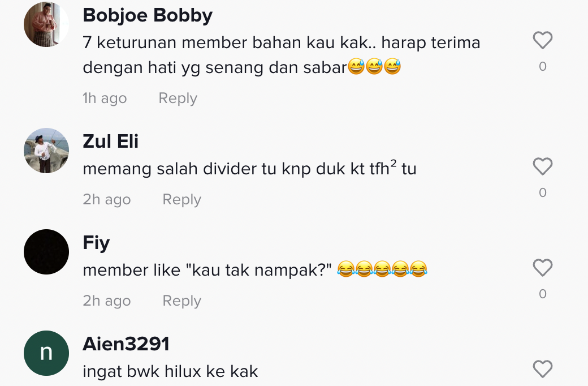Image resolution: width=588 pixels, height=386 pixels.
Task: Open Bobjoe Bobby's profile picture
Action: [x=46, y=24]
